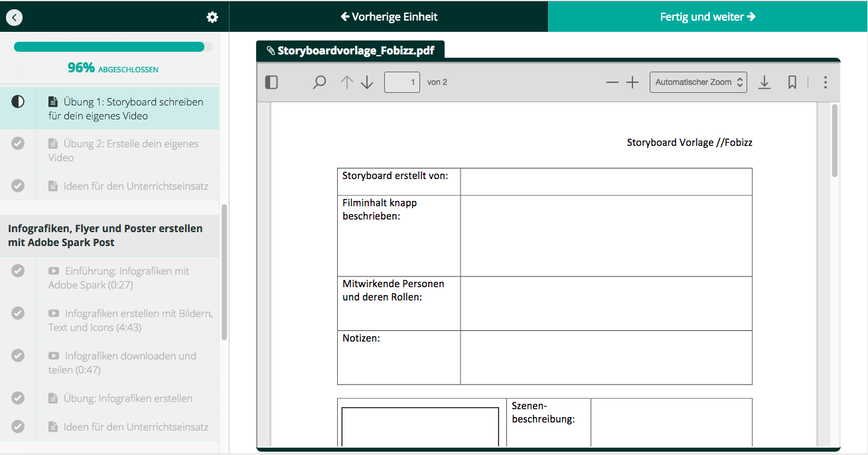The height and width of the screenshot is (455, 868).
Task: Zoom into the PDF document
Action: [x=632, y=82]
